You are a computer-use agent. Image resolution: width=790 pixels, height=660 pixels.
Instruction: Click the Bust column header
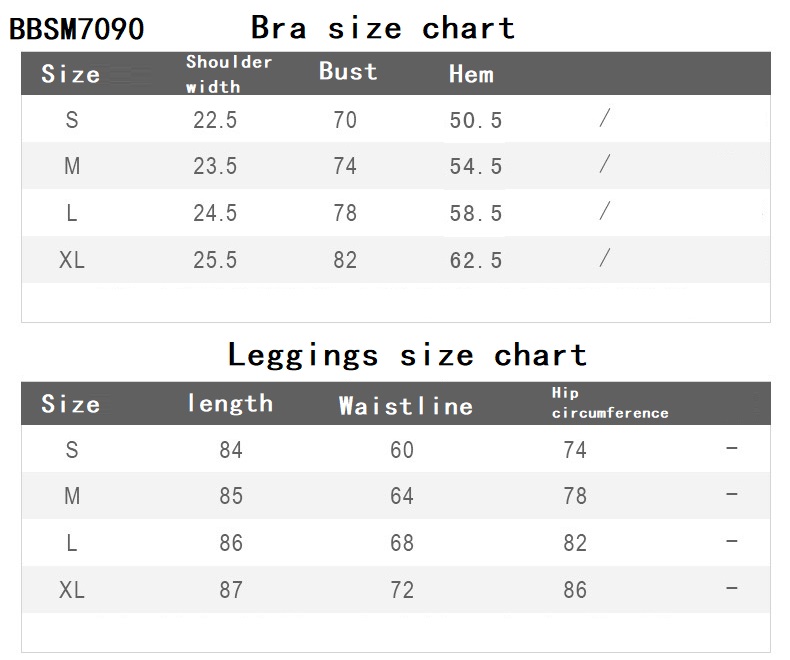[348, 71]
